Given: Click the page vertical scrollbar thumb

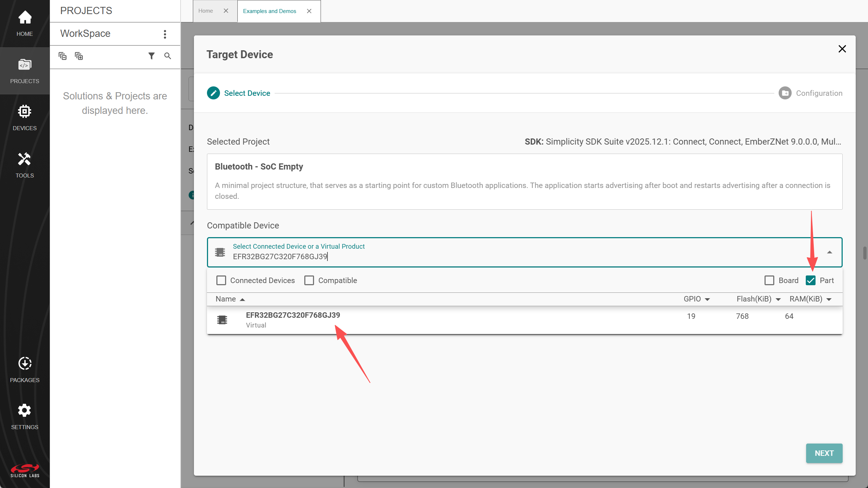Looking at the screenshot, I should 864,253.
